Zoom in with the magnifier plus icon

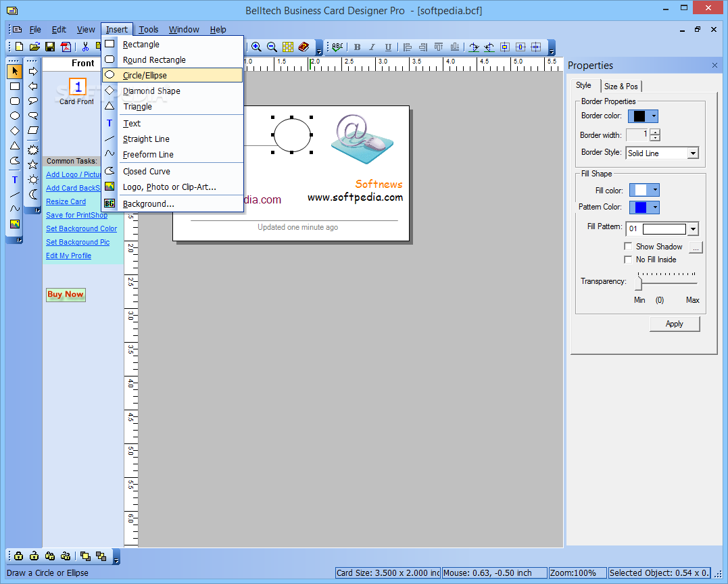pyautogui.click(x=256, y=47)
